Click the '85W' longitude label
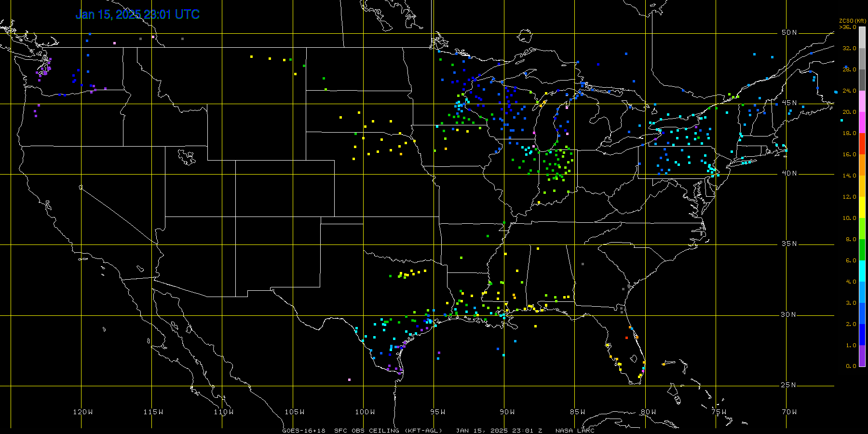This screenshot has width=868, height=434. click(x=578, y=412)
